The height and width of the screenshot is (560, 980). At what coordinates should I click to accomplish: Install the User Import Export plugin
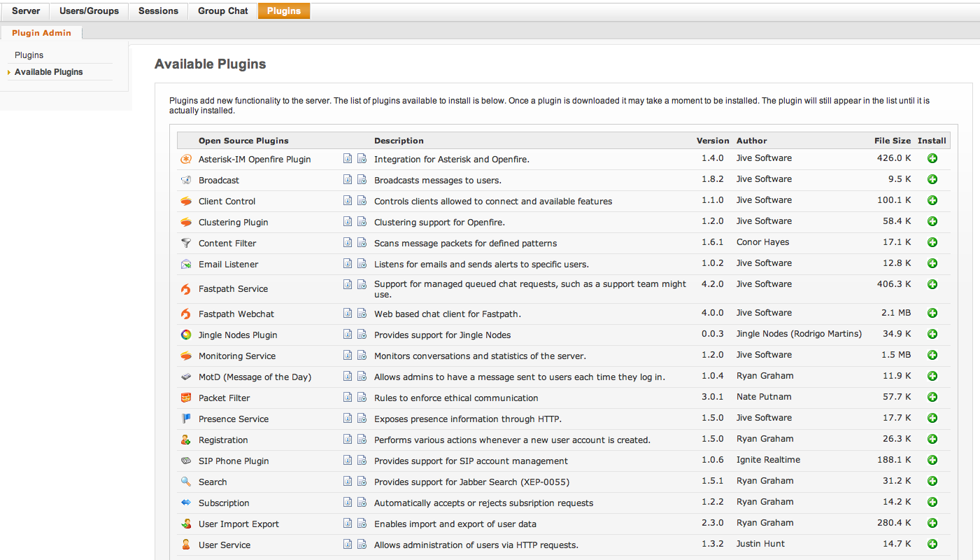coord(932,524)
